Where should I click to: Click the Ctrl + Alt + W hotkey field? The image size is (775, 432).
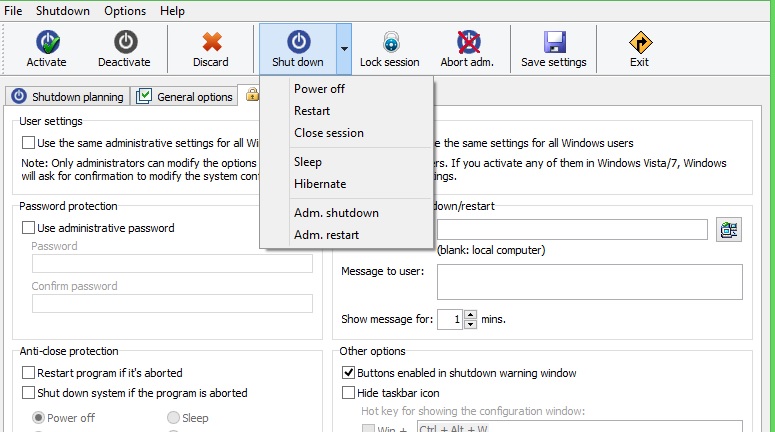tap(580, 427)
